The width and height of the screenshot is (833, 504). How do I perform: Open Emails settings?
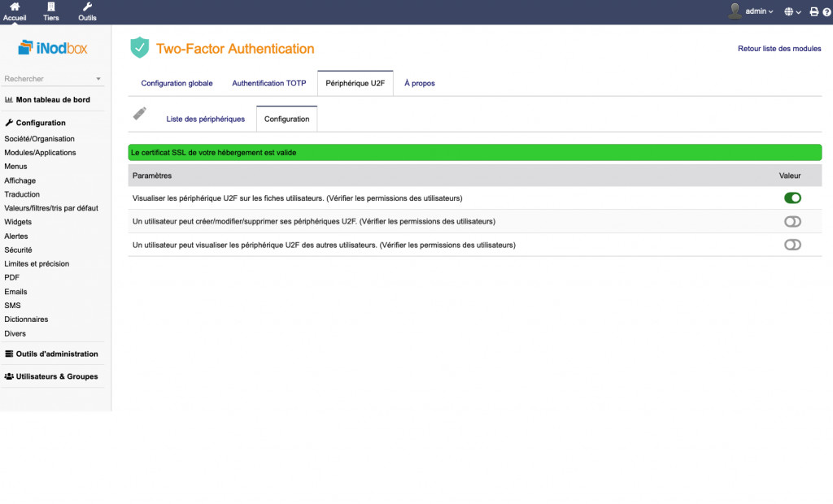coord(15,292)
